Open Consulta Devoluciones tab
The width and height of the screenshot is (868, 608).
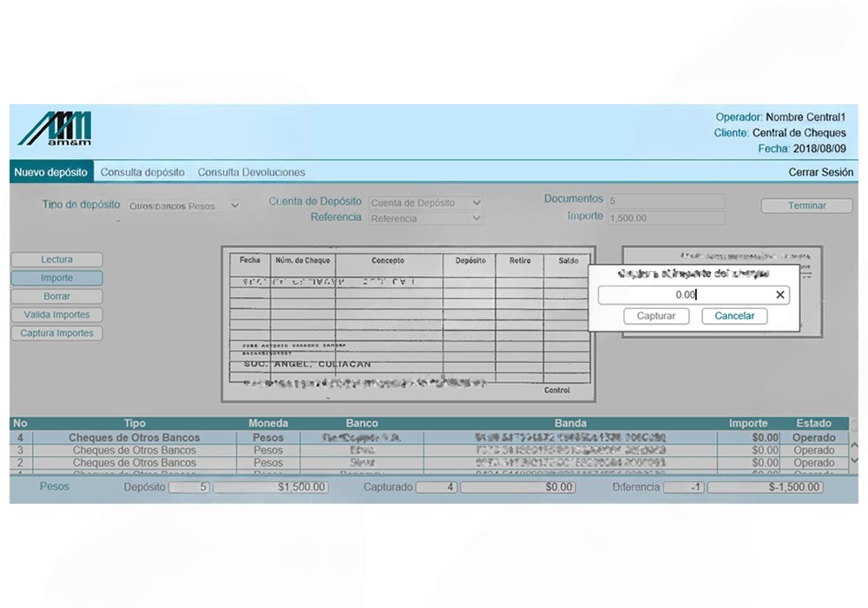252,172
